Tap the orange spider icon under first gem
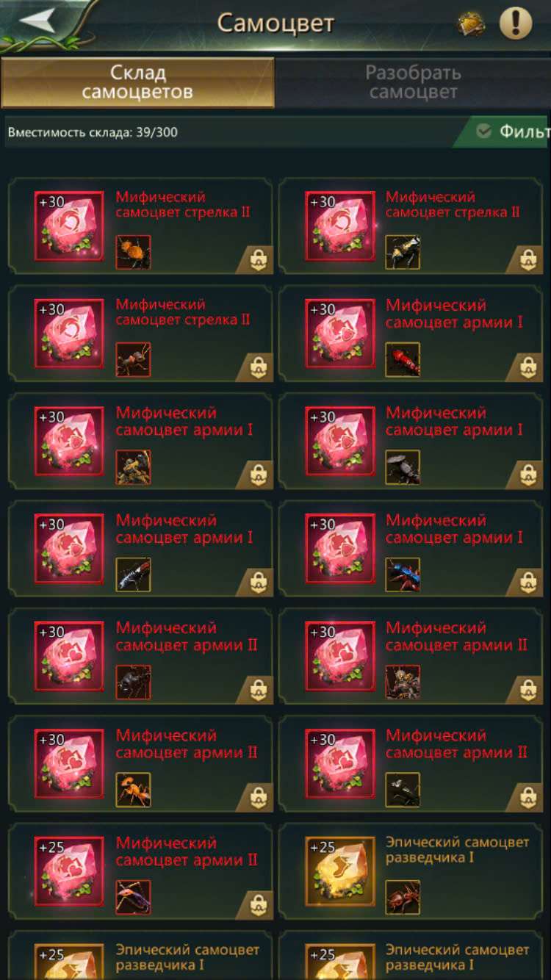 tap(133, 252)
